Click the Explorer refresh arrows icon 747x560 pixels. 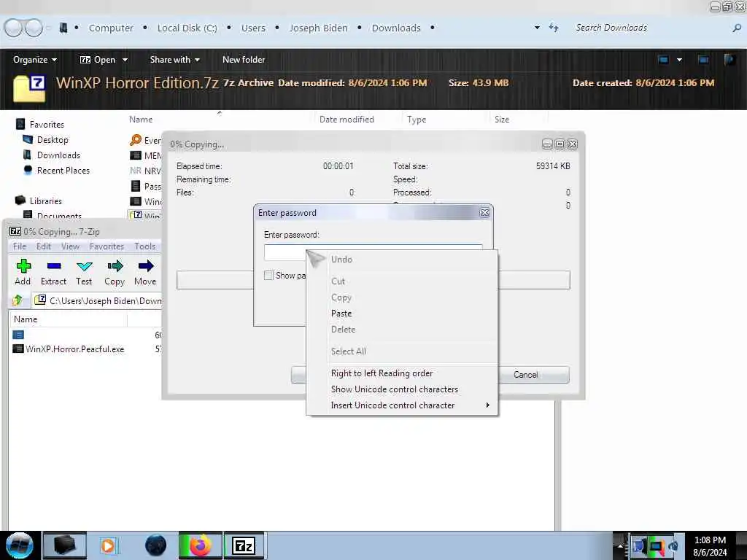[x=554, y=28]
